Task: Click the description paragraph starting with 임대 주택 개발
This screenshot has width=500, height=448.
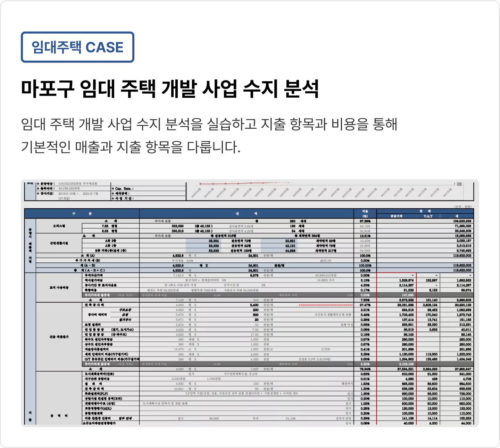Action: click(x=209, y=135)
